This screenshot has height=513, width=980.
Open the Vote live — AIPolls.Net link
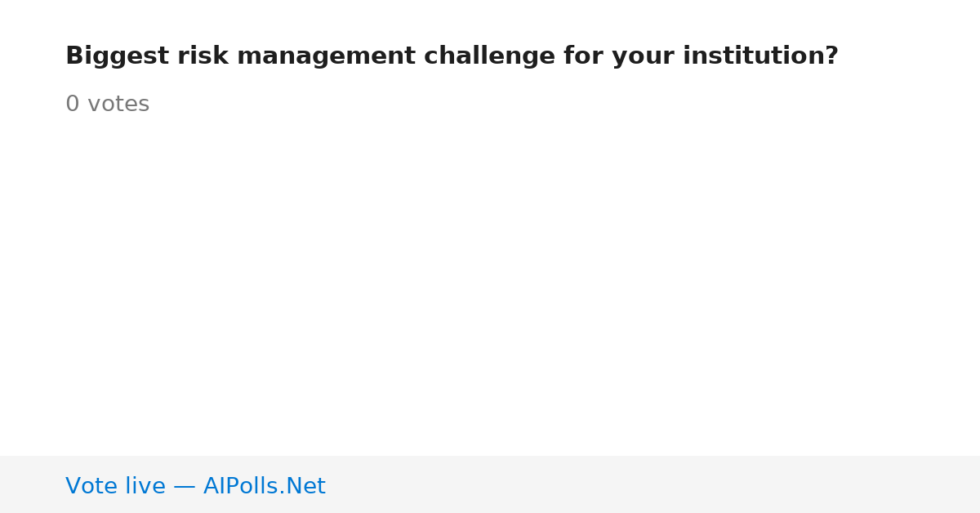(x=195, y=486)
